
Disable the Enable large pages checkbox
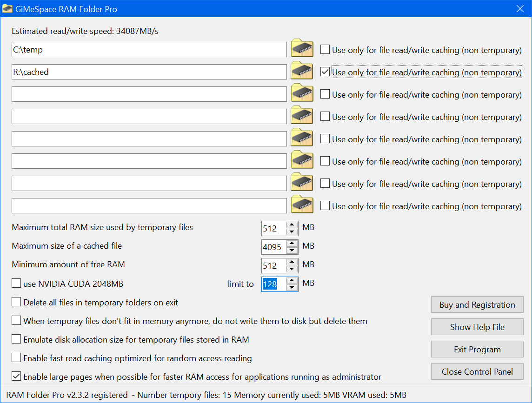[x=16, y=377]
